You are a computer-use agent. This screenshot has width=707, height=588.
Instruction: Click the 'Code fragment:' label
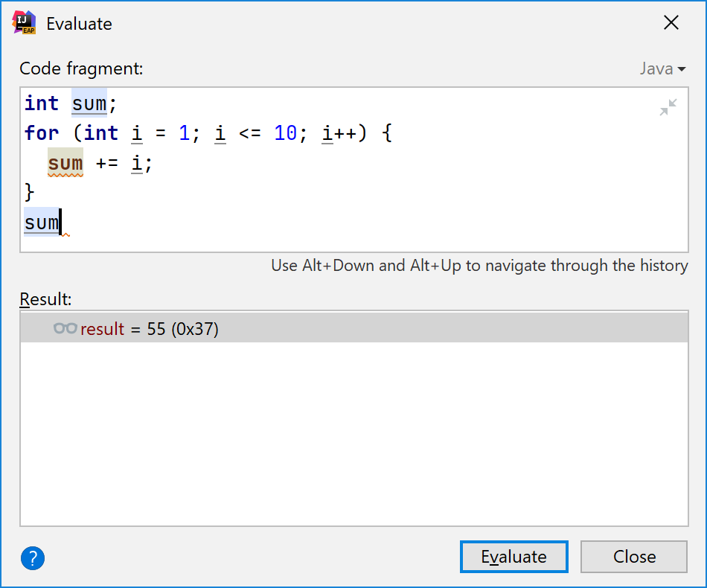[81, 68]
